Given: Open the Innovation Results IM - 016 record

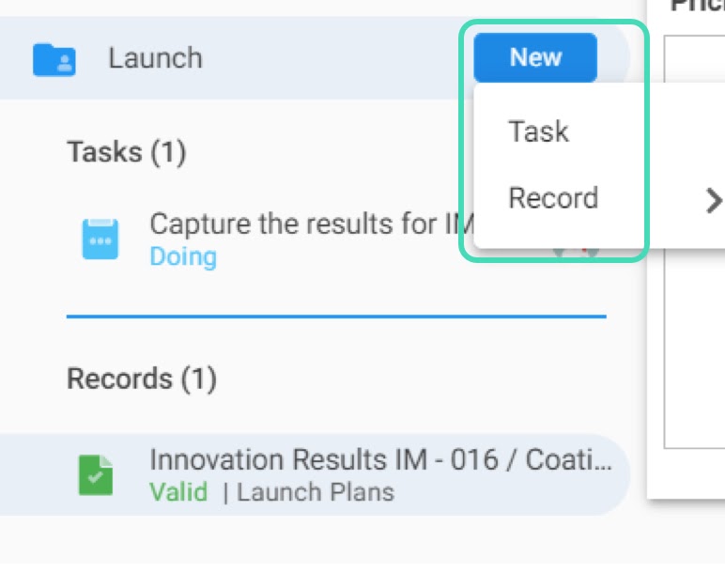Looking at the screenshot, I should click(x=380, y=460).
